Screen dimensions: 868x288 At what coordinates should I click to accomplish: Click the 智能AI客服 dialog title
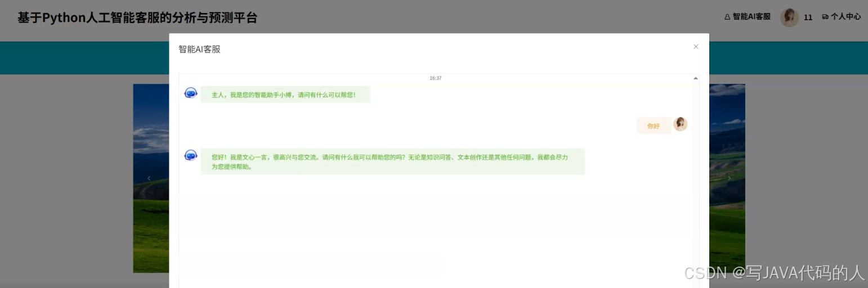pyautogui.click(x=199, y=49)
